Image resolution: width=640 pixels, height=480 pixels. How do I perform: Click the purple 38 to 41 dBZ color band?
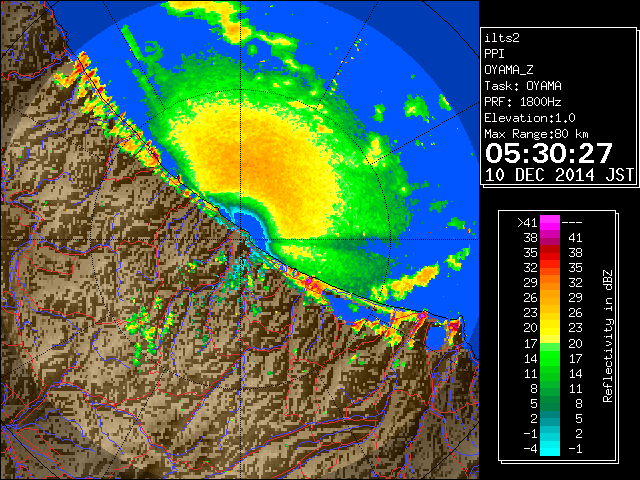[x=550, y=238]
